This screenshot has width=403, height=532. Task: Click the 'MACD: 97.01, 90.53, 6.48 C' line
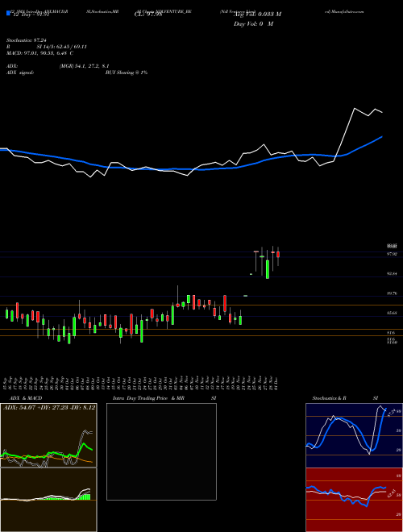pyautogui.click(x=40, y=53)
